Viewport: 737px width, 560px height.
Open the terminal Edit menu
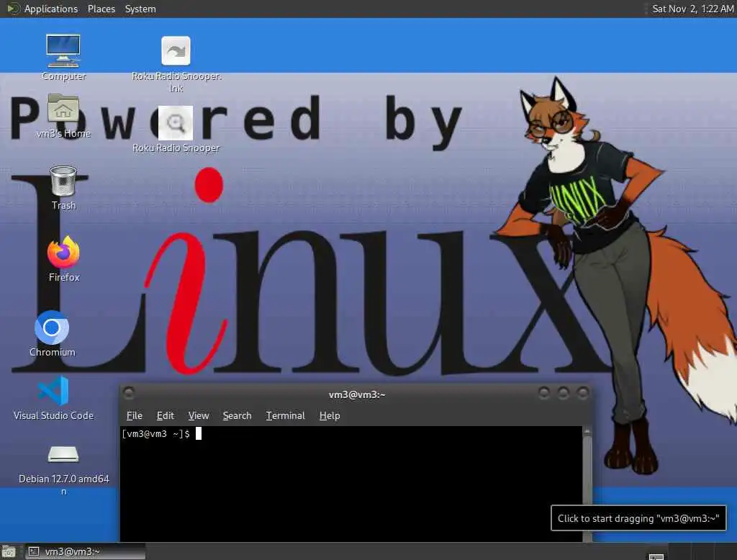[x=165, y=415]
